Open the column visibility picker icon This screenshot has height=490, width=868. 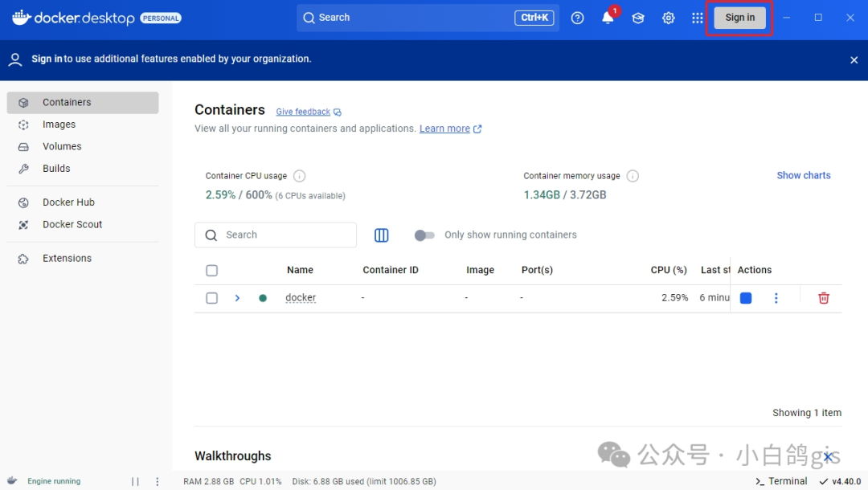tap(382, 235)
